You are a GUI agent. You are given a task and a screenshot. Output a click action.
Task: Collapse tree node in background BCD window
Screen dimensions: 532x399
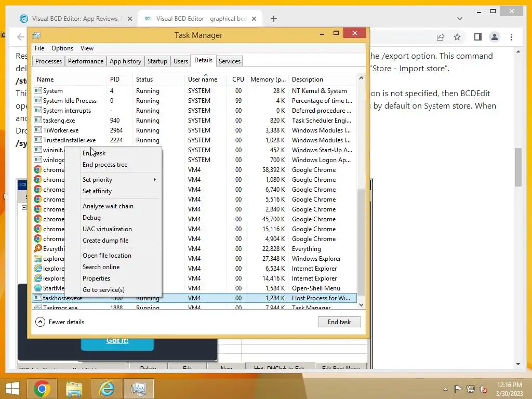24,207
